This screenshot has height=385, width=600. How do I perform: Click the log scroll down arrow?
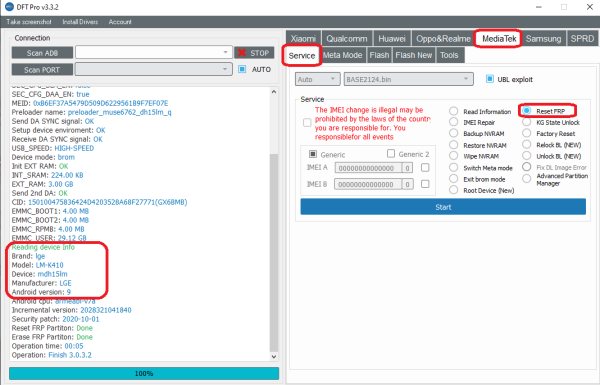pos(274,356)
